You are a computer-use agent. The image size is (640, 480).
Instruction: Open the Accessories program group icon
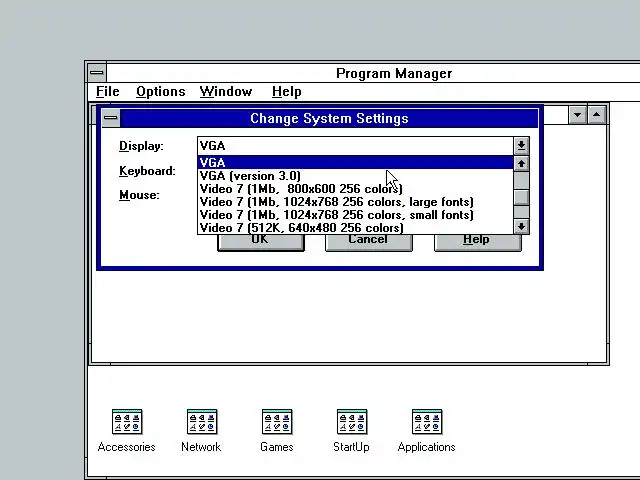(127, 422)
